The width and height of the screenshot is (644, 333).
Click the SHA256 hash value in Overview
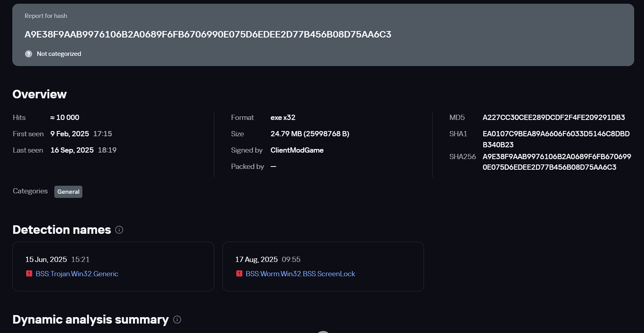(x=556, y=162)
